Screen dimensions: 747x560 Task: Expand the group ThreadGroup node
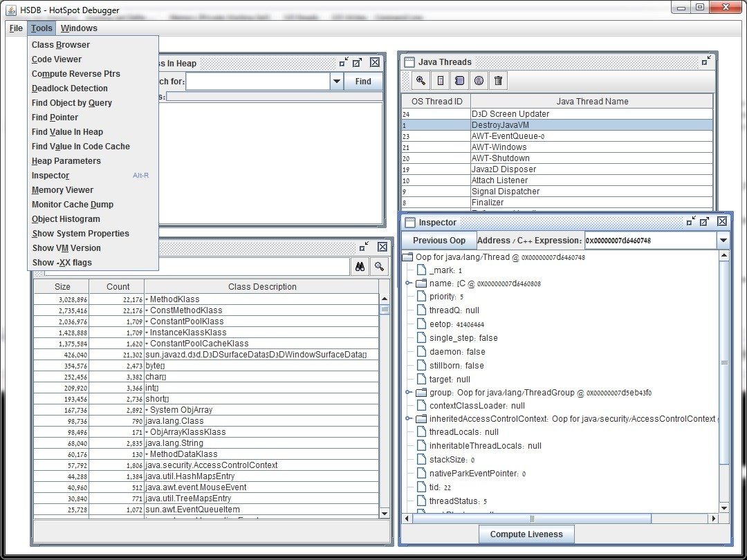coord(408,393)
